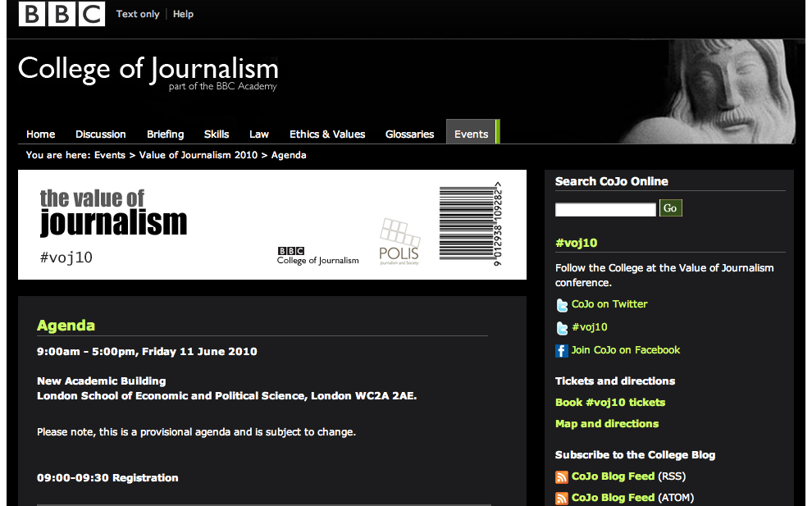
Task: Click the provisional agenda note text
Action: point(196,432)
